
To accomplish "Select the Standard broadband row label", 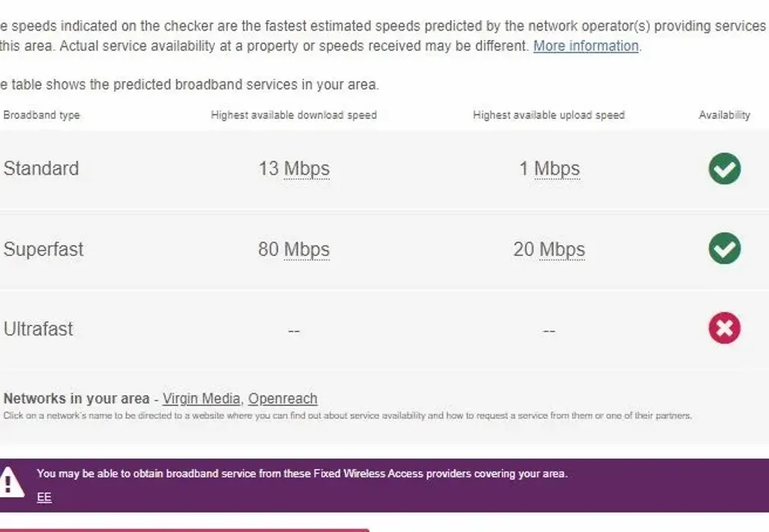I will pyautogui.click(x=41, y=169).
